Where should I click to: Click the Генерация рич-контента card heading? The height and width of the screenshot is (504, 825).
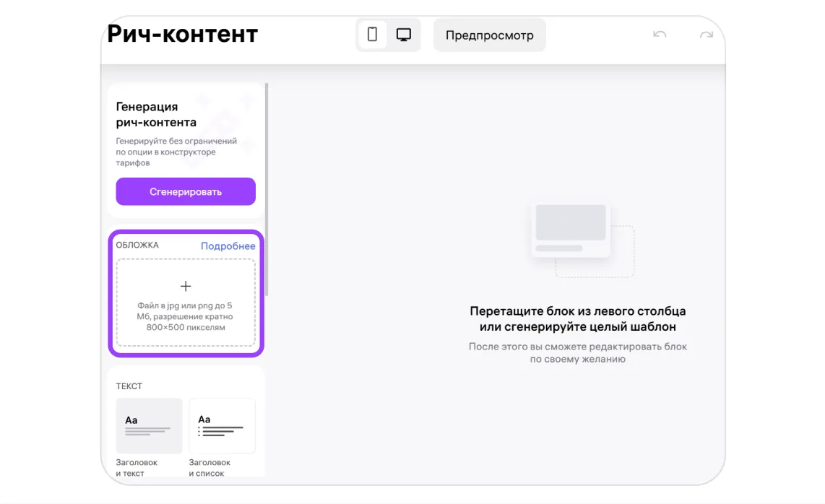tap(156, 114)
